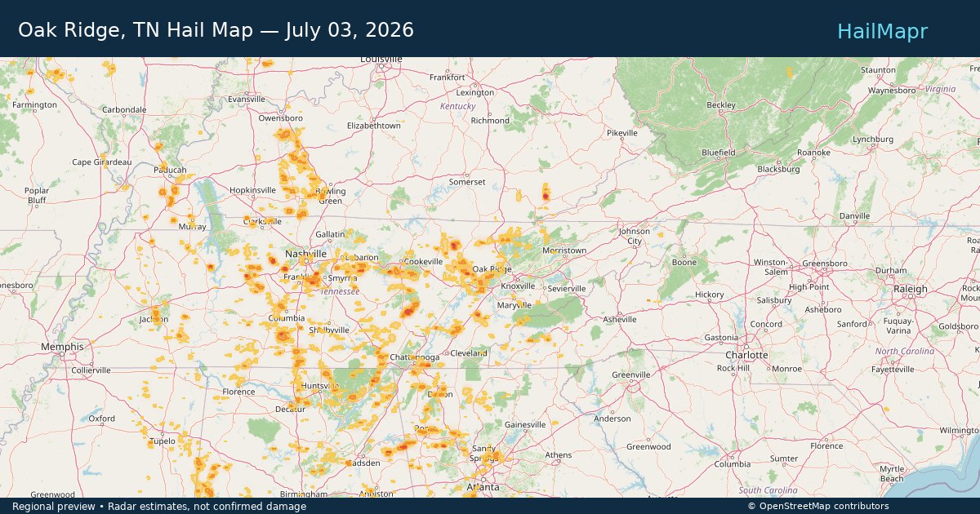Click the Greensboro city label

(x=825, y=264)
